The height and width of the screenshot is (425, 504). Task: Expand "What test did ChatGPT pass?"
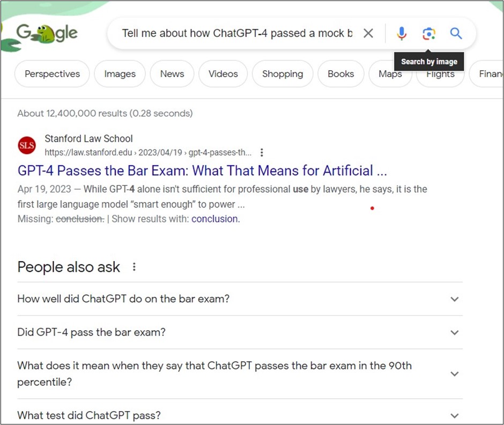coord(455,415)
